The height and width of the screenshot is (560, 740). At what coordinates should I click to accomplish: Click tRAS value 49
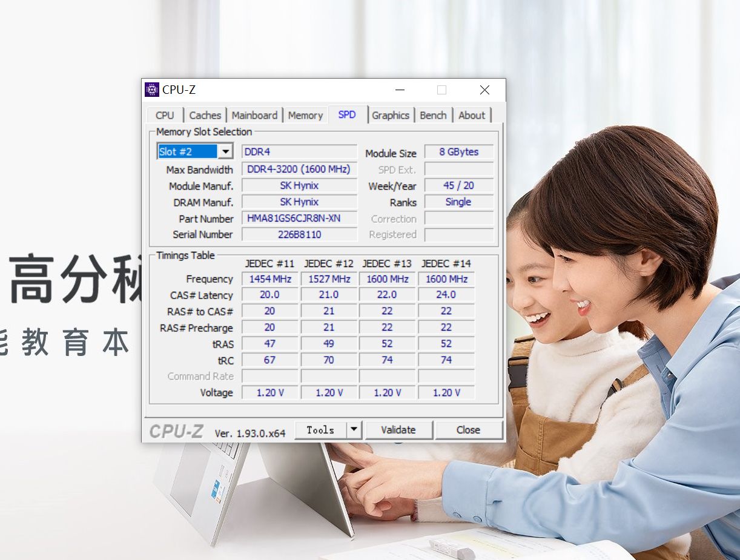point(329,344)
